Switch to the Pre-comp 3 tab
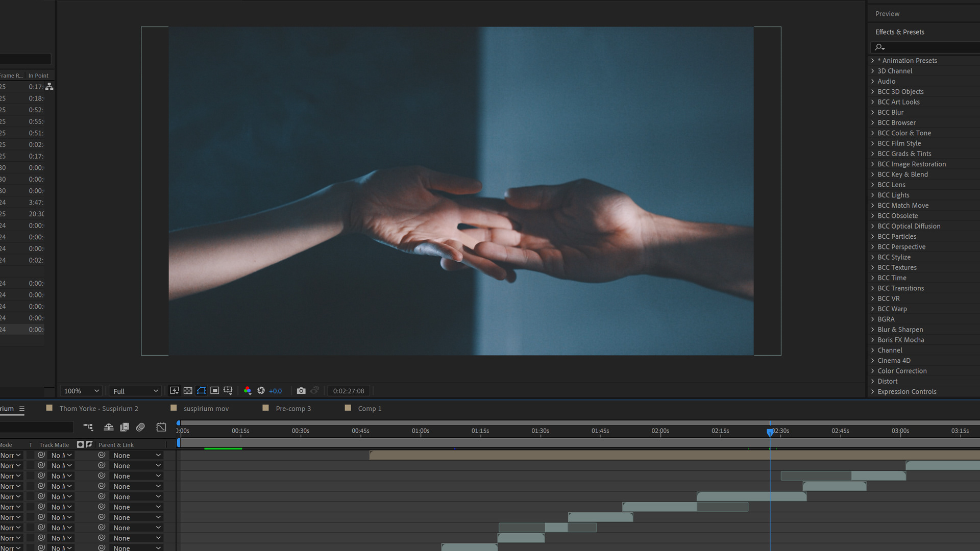 coord(293,409)
